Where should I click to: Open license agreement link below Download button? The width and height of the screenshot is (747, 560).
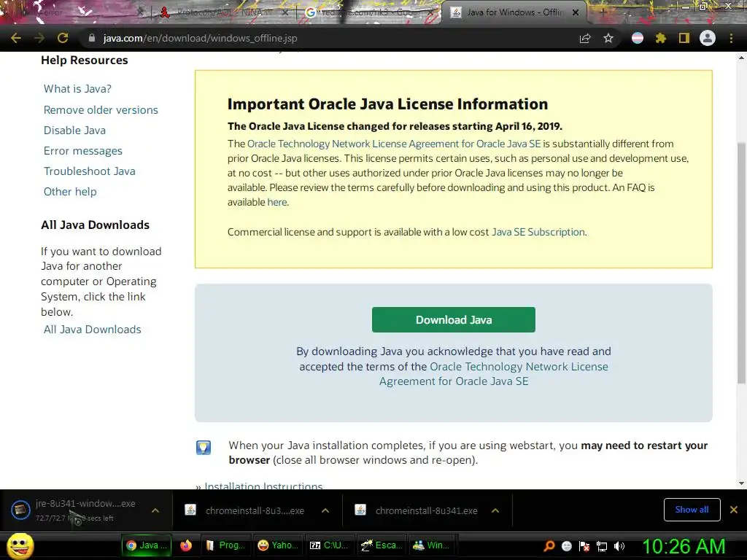pyautogui.click(x=494, y=374)
